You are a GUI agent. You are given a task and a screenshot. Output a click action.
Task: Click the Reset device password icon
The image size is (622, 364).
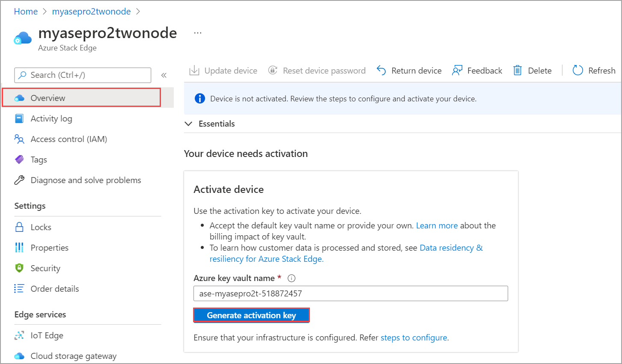click(273, 70)
